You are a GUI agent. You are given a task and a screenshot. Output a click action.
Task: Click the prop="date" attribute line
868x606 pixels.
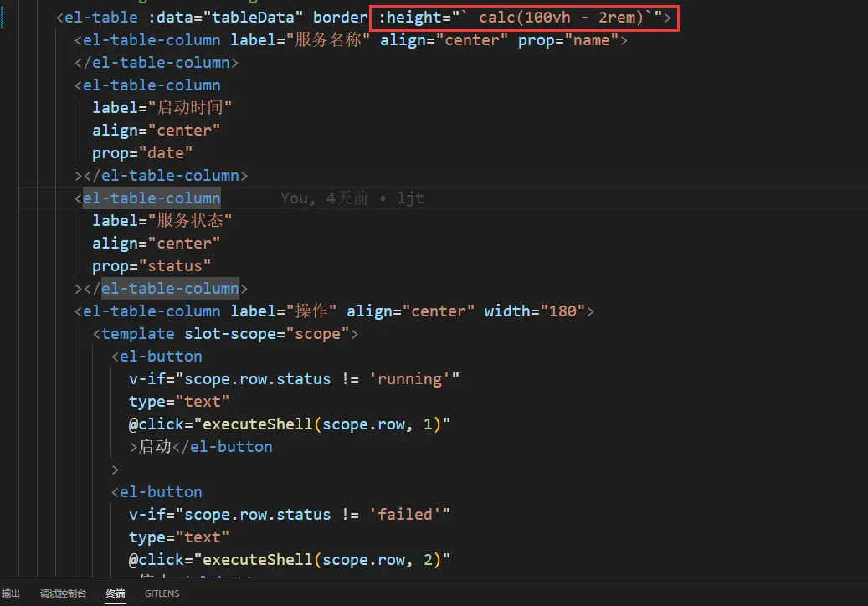142,153
